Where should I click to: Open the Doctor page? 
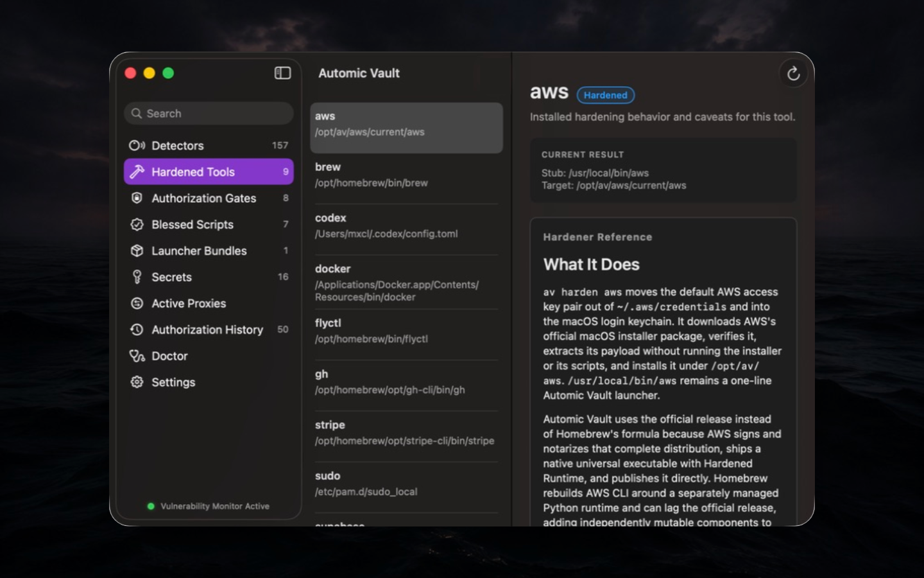pos(209,356)
